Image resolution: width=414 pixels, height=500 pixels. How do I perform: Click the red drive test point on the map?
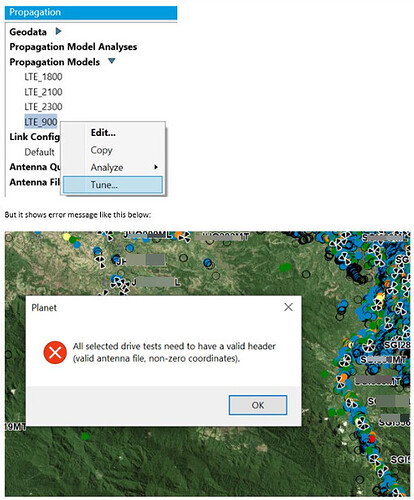(372, 440)
